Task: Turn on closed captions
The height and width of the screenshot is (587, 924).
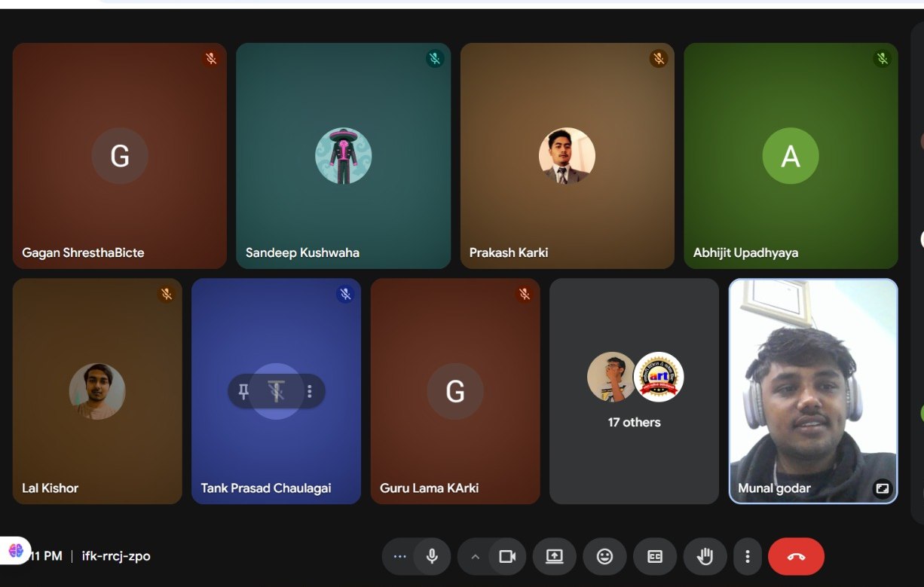Action: [x=654, y=557]
